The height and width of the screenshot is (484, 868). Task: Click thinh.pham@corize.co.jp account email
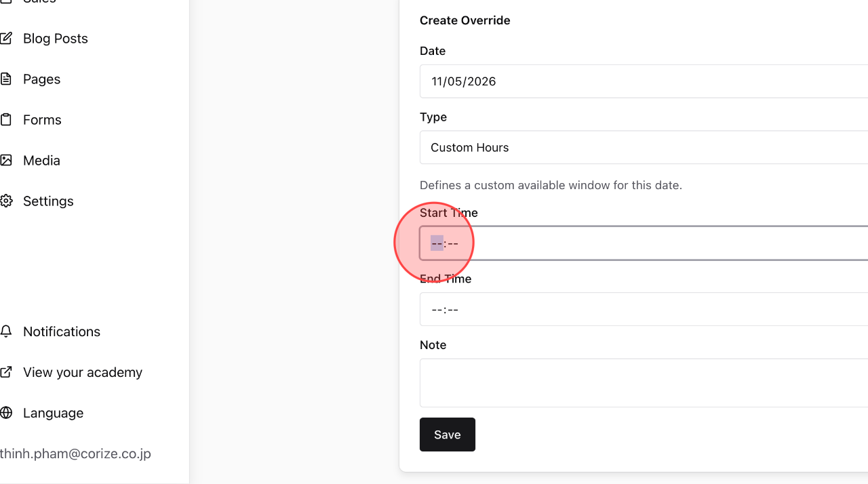pos(75,453)
